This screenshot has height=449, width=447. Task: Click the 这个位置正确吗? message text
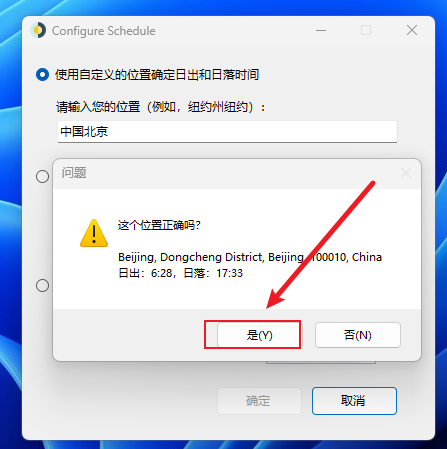pyautogui.click(x=159, y=225)
